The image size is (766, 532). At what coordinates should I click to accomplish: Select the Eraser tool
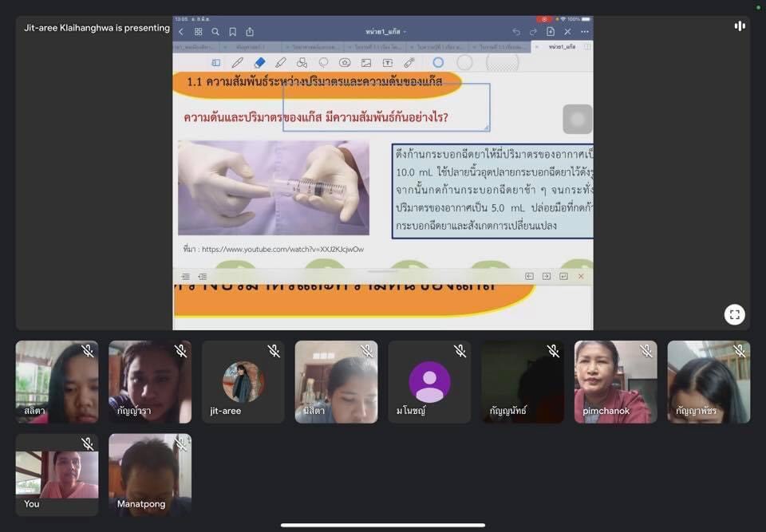point(259,62)
